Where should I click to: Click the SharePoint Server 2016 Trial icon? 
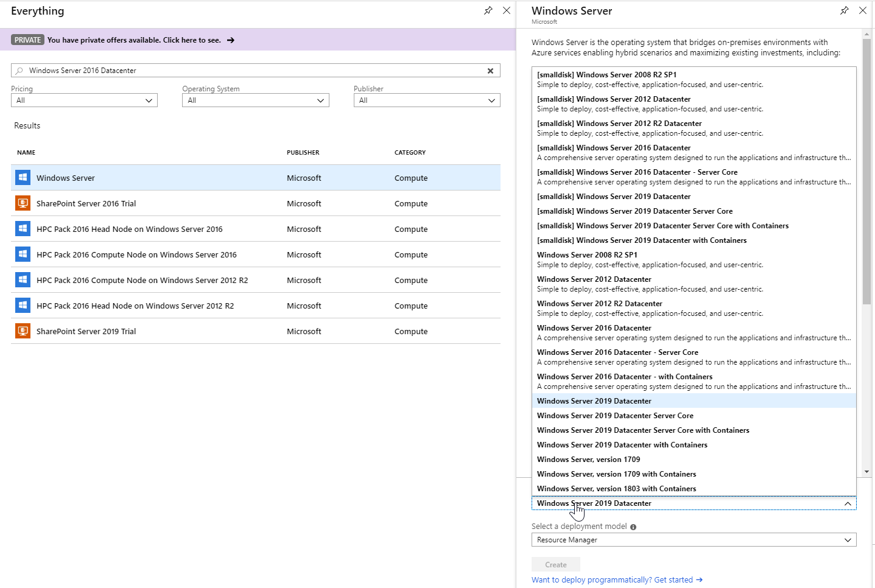tap(23, 203)
